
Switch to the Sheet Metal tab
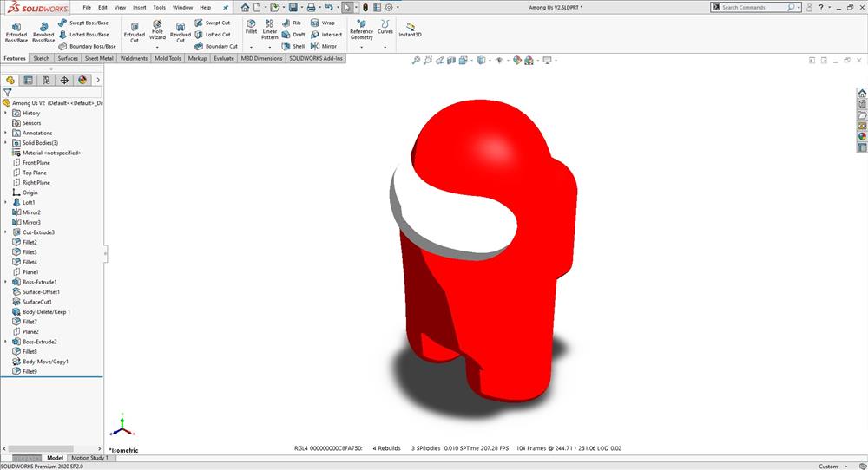coord(99,58)
